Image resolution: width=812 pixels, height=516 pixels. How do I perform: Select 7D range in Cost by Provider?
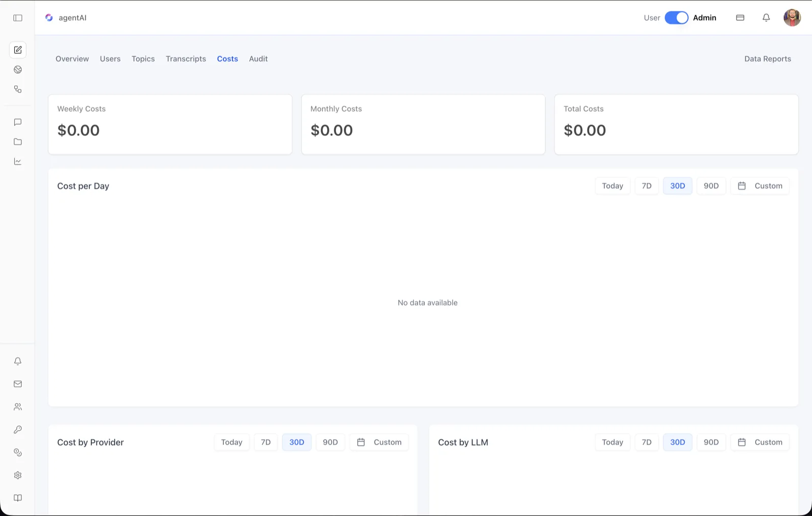pos(266,442)
